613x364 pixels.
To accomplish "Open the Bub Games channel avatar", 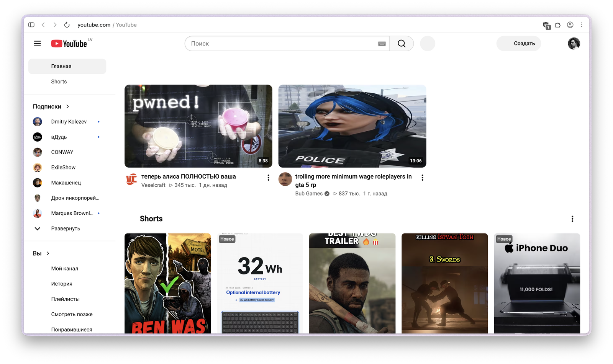I will click(x=285, y=179).
